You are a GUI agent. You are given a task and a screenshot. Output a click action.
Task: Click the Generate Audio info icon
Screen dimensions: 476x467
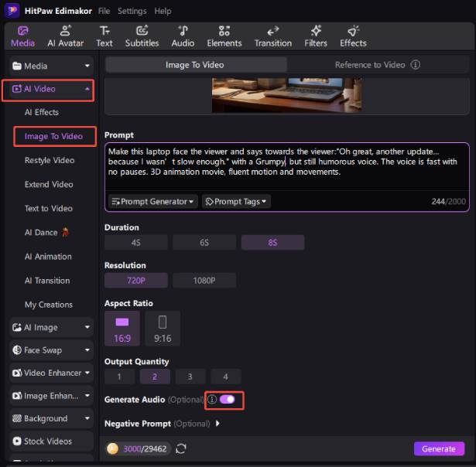tap(212, 400)
